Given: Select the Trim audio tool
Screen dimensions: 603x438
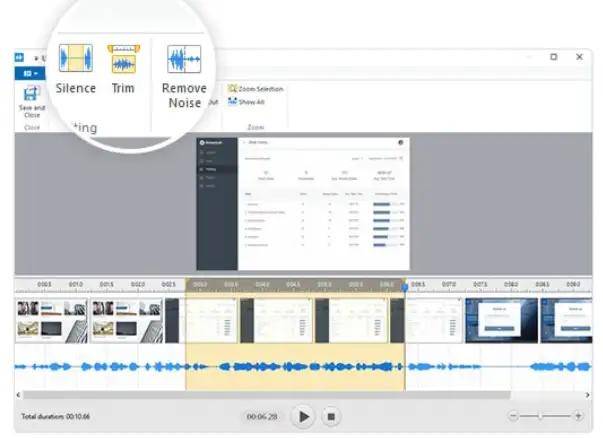Looking at the screenshot, I should (x=123, y=58).
